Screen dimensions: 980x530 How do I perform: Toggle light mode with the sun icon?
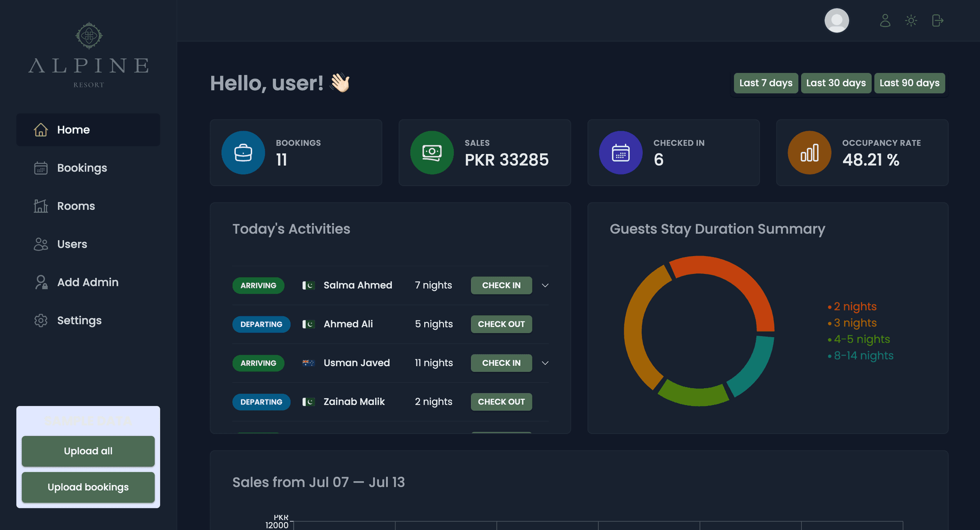[911, 20]
